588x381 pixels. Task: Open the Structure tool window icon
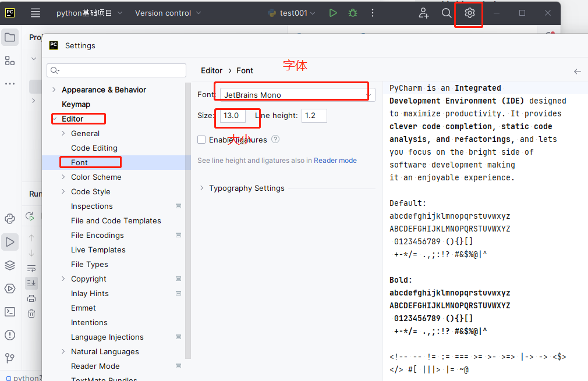(10, 60)
